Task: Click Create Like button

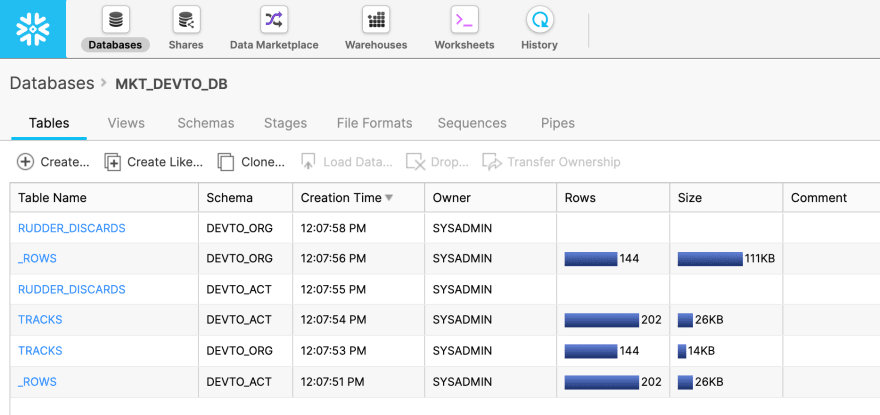Action: click(x=154, y=162)
